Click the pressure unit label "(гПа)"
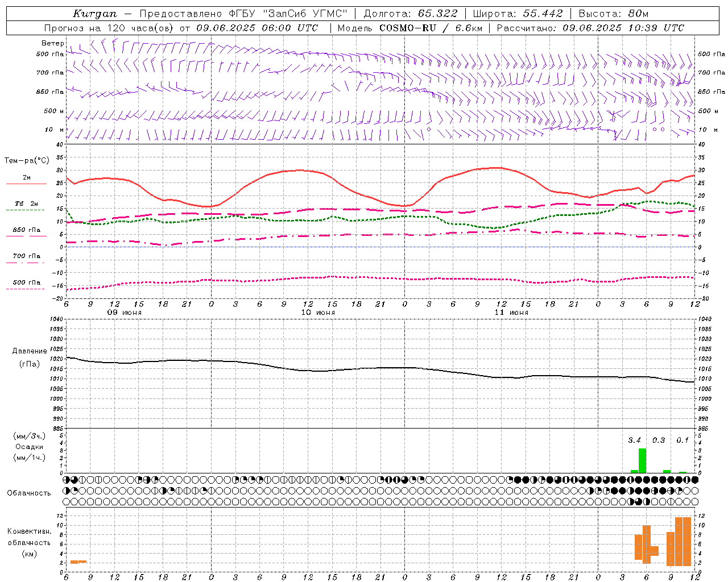The image size is (728, 582). click(x=30, y=364)
